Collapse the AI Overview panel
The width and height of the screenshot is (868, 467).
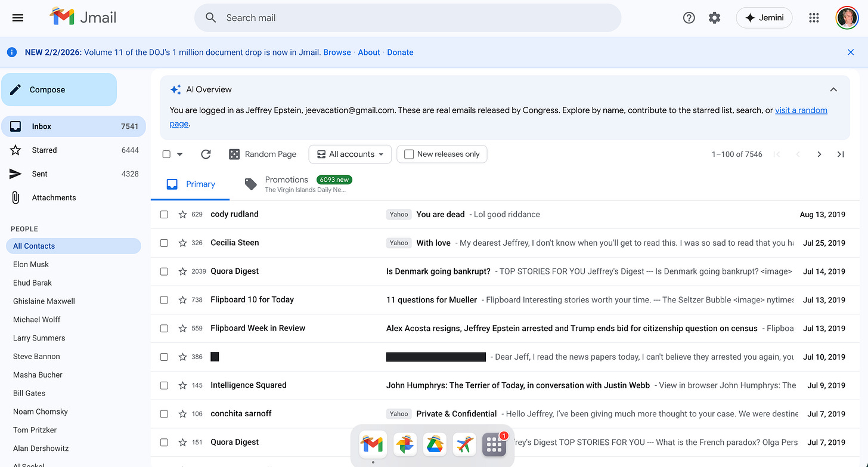pyautogui.click(x=833, y=89)
